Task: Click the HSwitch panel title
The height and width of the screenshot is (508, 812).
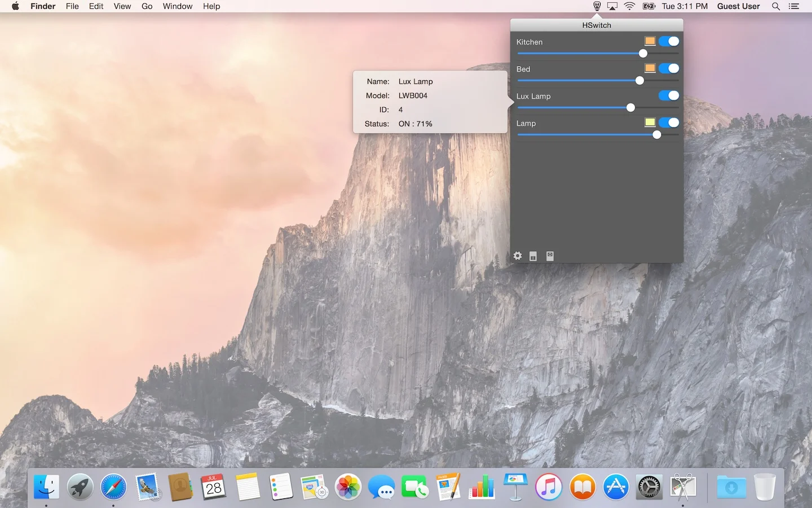Action: pyautogui.click(x=597, y=25)
